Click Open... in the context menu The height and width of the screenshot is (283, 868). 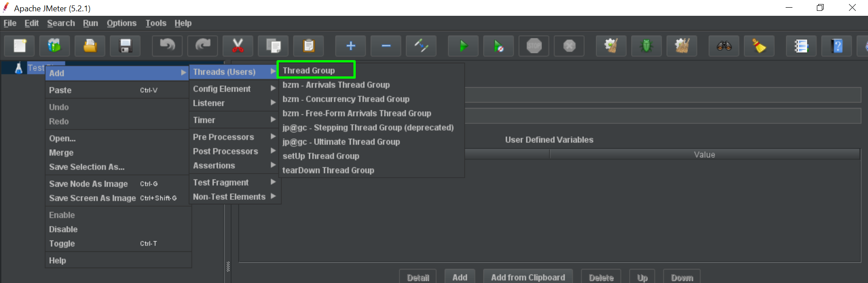tap(117, 138)
